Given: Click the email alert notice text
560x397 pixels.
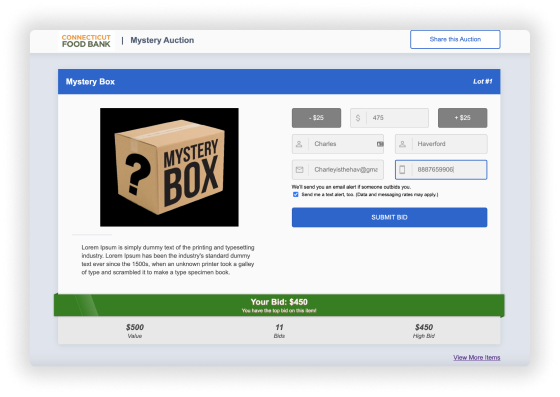Looking at the screenshot, I should pyautogui.click(x=351, y=187).
